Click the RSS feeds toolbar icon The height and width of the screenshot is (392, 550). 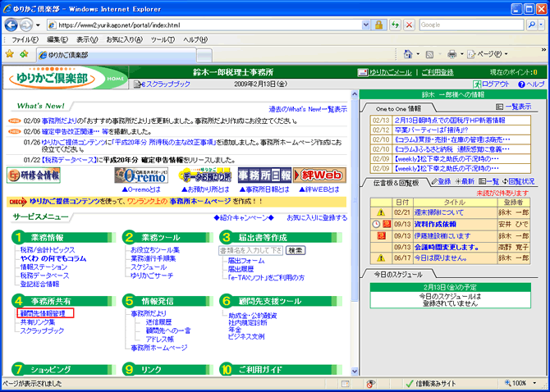[429, 54]
